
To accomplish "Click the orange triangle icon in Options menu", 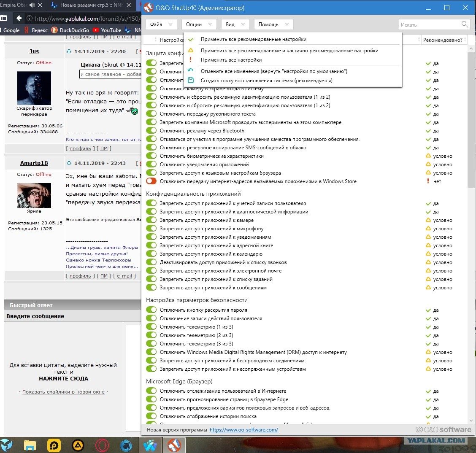I will pos(191,50).
